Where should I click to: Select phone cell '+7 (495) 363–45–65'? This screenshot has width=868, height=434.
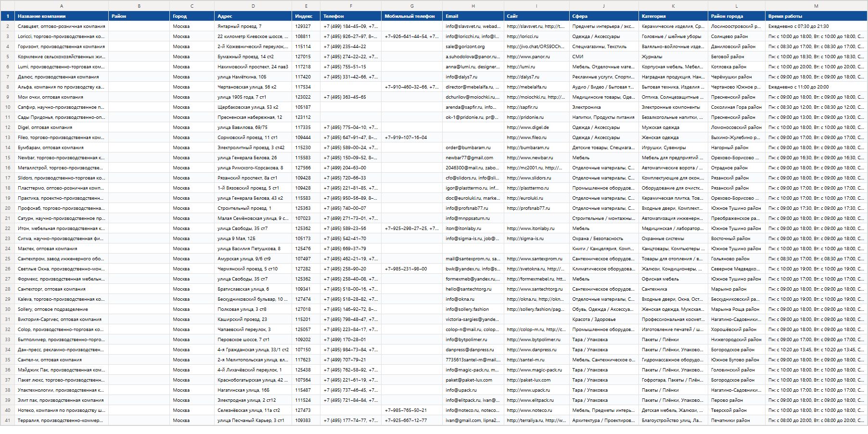point(351,97)
